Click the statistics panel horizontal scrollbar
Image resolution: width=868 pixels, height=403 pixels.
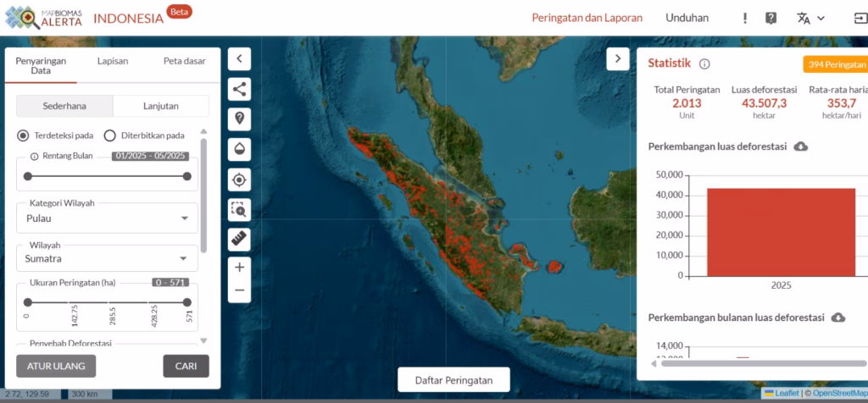pyautogui.click(x=764, y=363)
